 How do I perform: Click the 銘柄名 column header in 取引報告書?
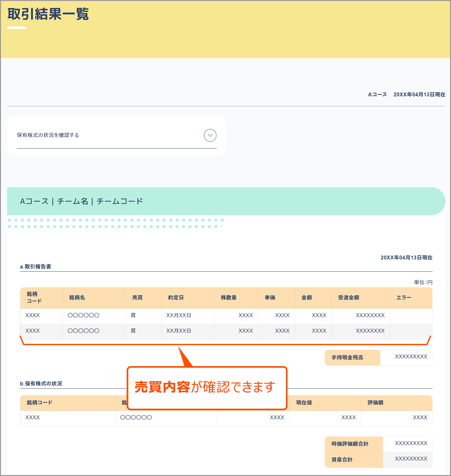click(x=77, y=297)
